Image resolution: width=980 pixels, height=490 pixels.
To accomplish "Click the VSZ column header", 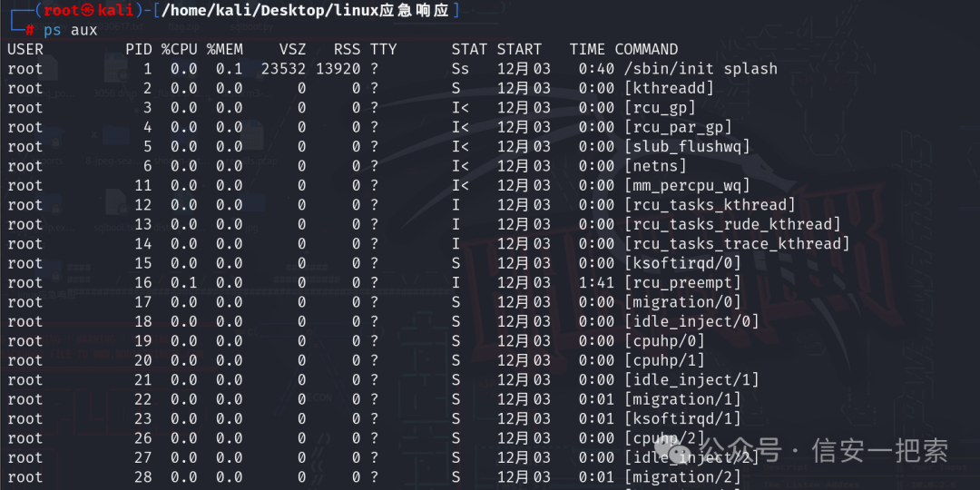I will (293, 49).
